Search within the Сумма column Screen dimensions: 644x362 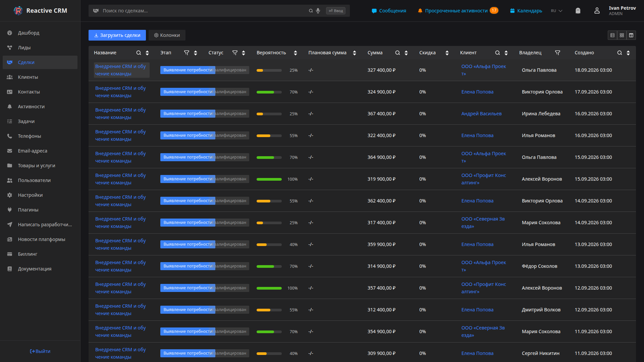pos(397,53)
